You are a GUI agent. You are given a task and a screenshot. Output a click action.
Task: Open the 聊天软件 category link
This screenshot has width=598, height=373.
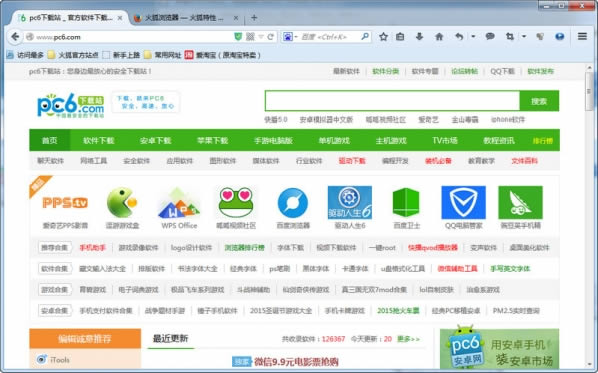[x=50, y=161]
